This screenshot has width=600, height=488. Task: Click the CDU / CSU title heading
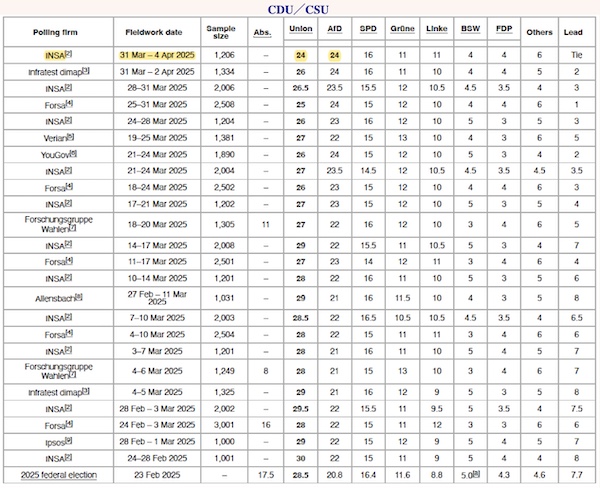pyautogui.click(x=300, y=9)
